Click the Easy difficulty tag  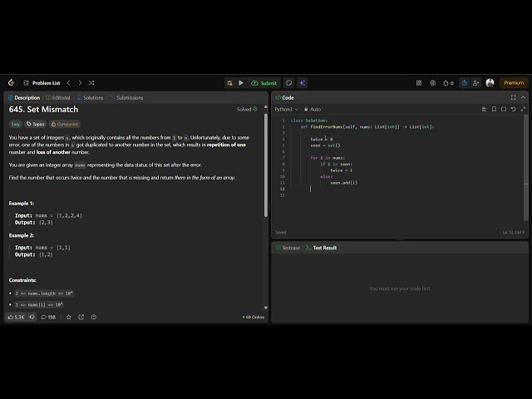16,124
